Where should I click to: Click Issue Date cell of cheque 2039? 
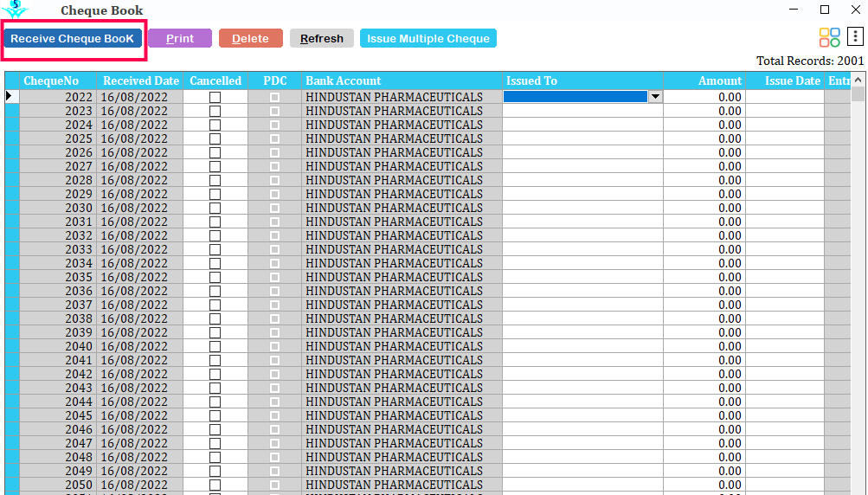785,333
